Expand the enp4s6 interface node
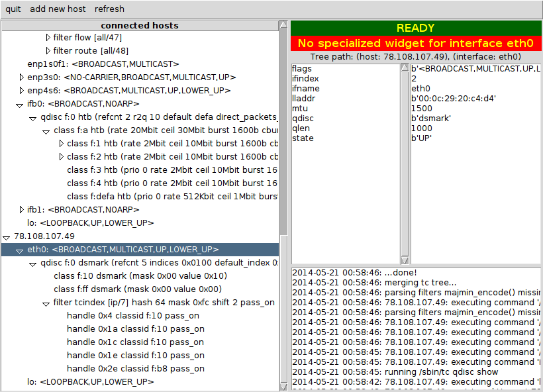 (22, 90)
